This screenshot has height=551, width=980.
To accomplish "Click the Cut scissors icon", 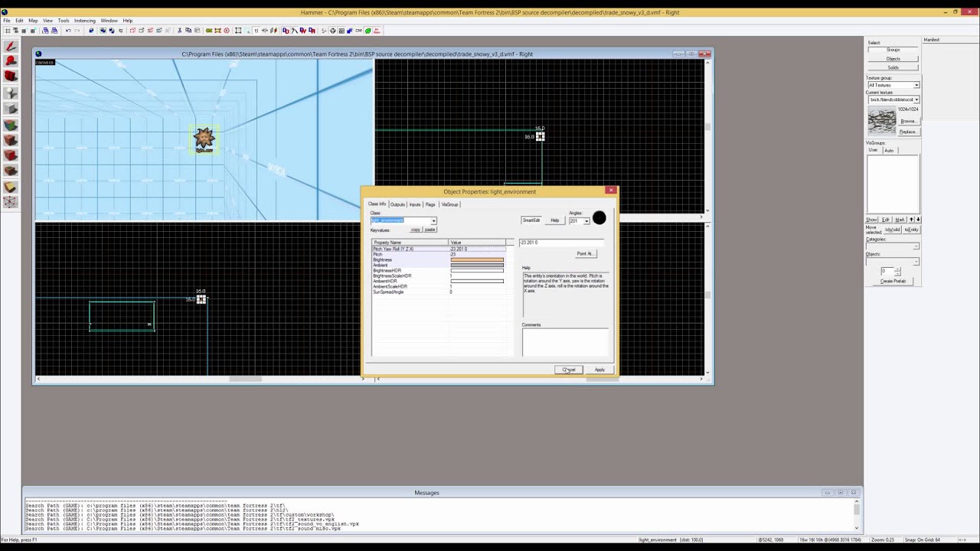I will pyautogui.click(x=180, y=31).
